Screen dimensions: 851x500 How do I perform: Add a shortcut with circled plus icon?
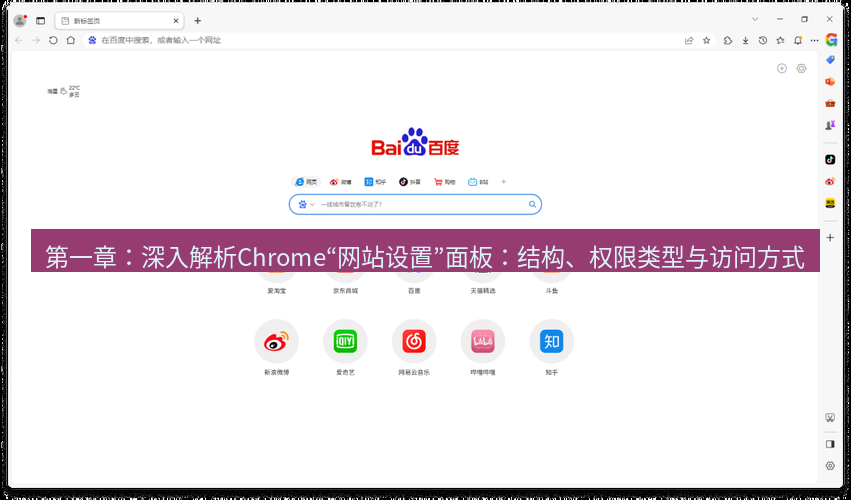coord(782,68)
